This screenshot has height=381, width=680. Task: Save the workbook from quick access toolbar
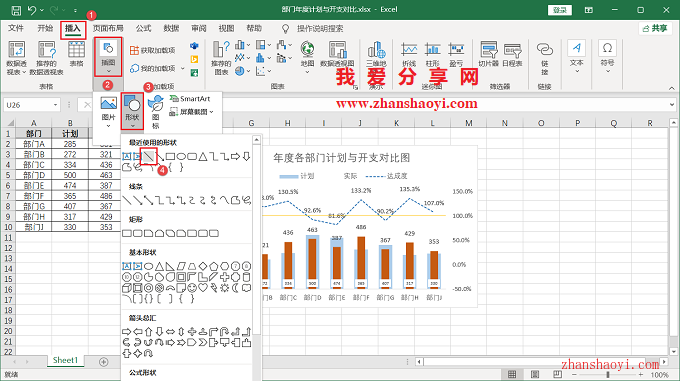16,10
